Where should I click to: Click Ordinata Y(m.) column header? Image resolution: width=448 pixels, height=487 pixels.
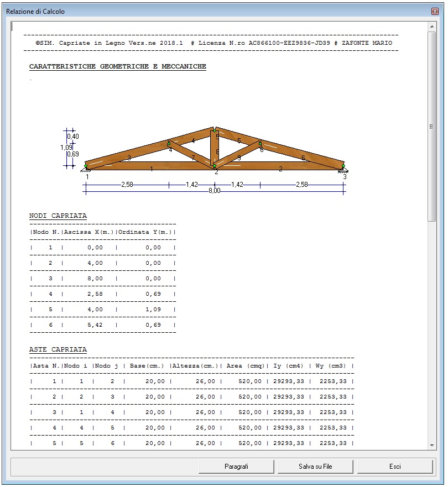click(x=145, y=232)
